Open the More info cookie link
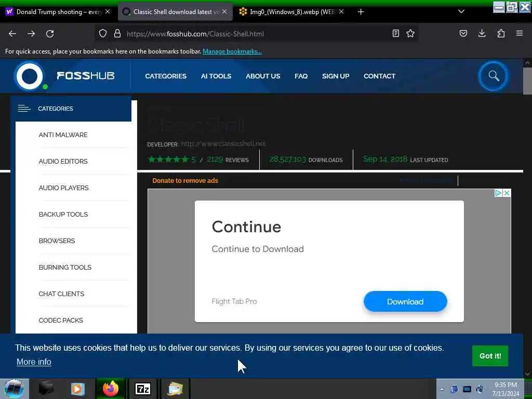 click(34, 362)
